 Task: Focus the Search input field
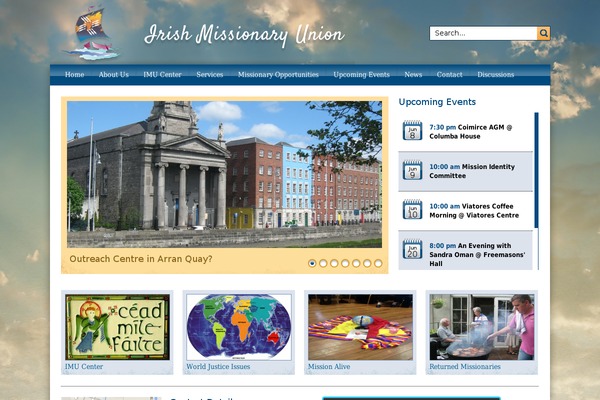[483, 33]
